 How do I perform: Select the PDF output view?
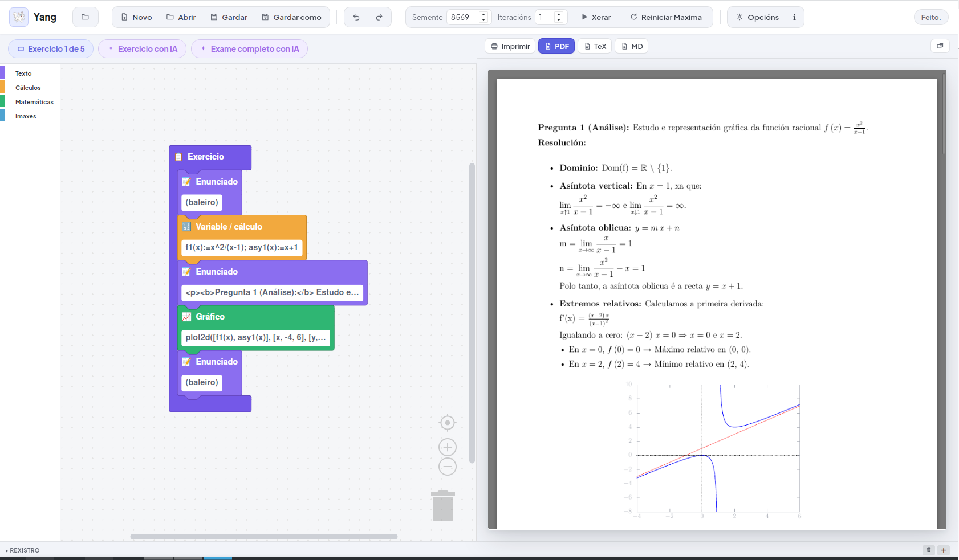coord(556,46)
